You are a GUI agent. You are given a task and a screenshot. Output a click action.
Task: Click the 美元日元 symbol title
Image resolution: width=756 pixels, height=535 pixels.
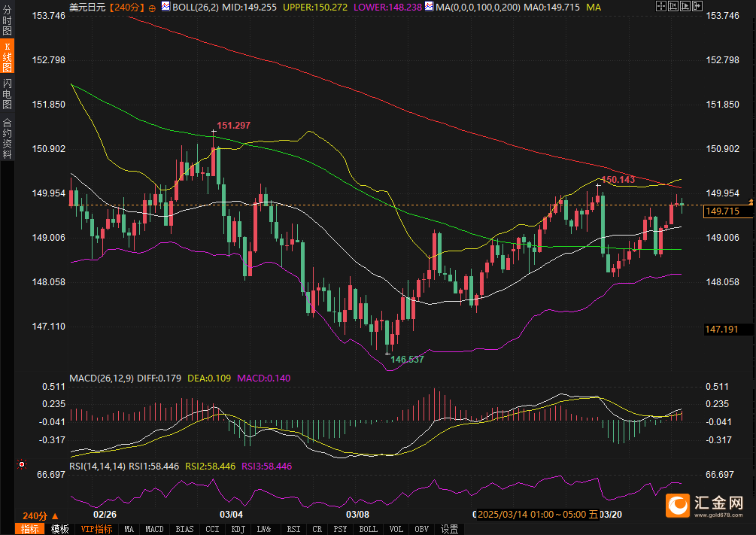[x=87, y=8]
